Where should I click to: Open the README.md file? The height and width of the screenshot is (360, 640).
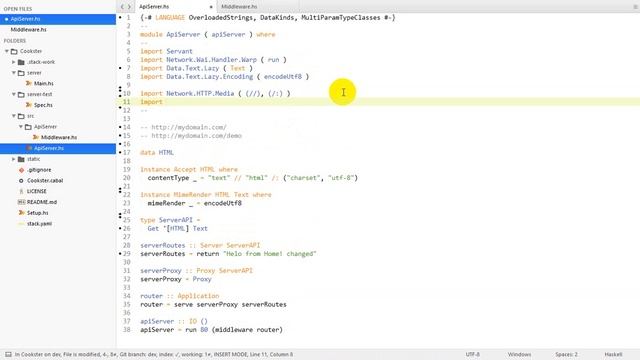[42, 202]
